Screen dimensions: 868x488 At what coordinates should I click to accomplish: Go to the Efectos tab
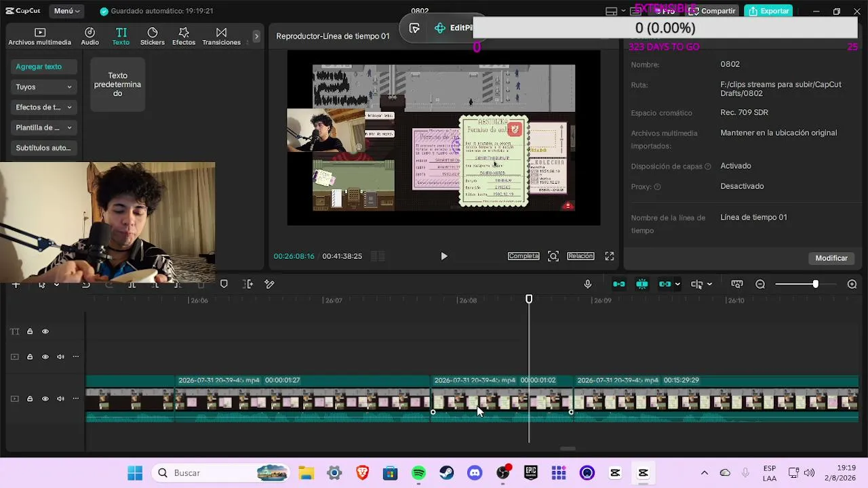184,37
